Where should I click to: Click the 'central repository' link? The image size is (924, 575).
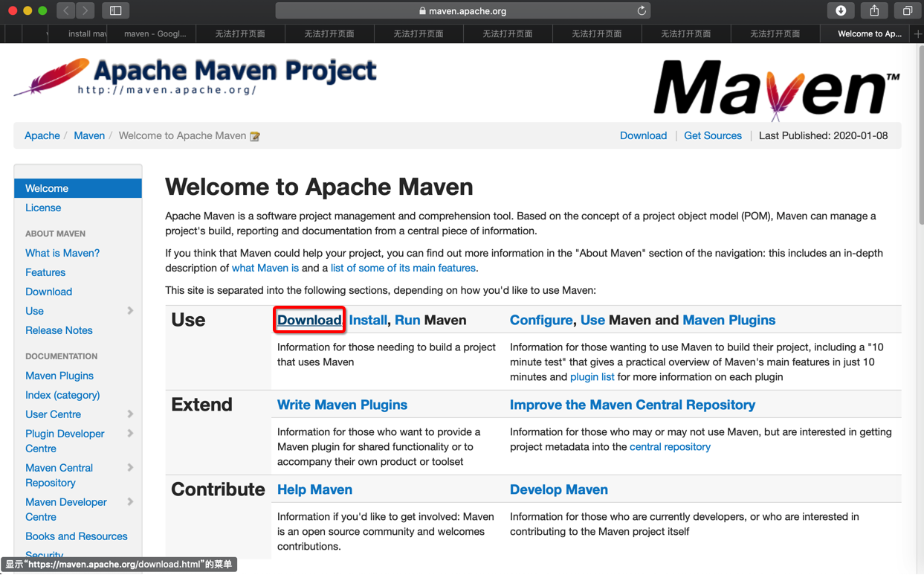click(x=670, y=447)
